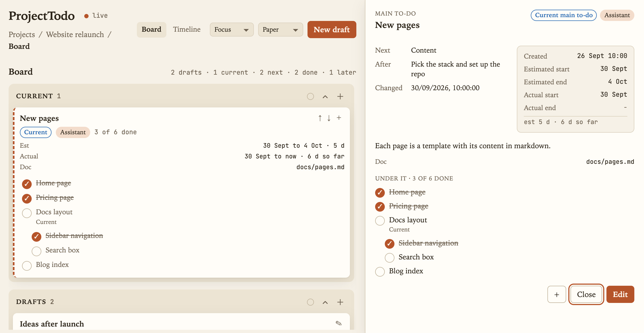The height and width of the screenshot is (333, 644).
Task: Check Blog index in detail panel
Action: [380, 272]
